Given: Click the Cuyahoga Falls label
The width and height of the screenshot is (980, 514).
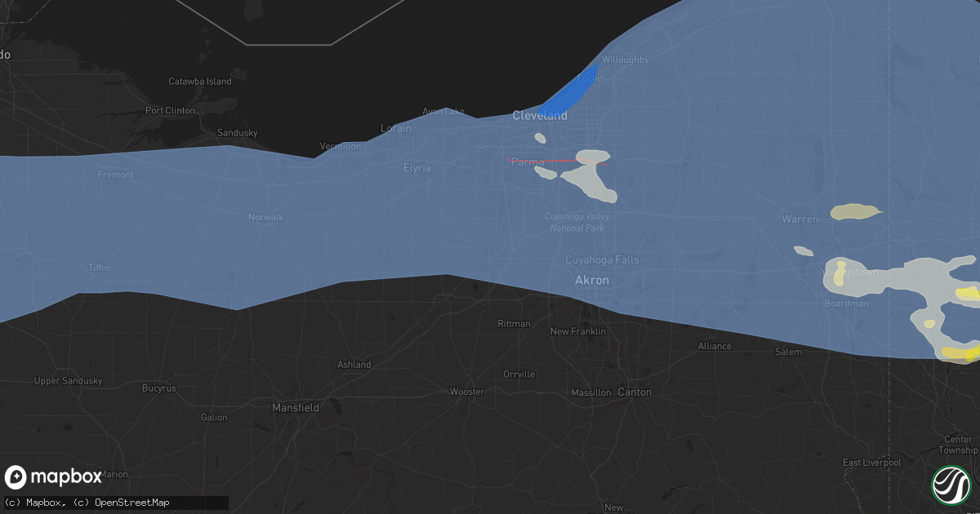Looking at the screenshot, I should click(603, 260).
